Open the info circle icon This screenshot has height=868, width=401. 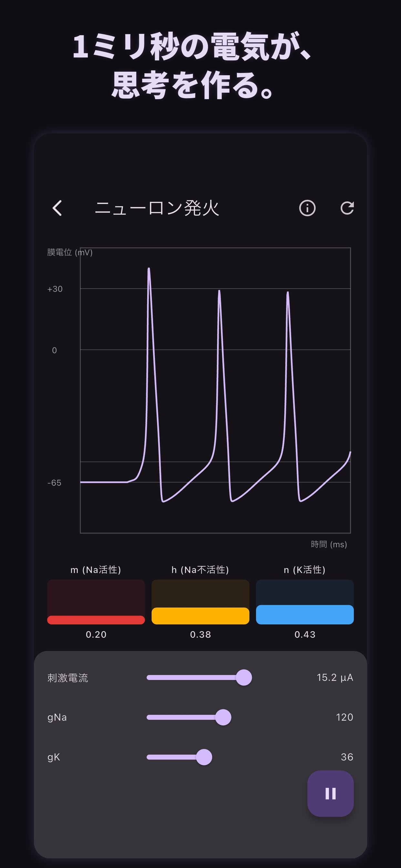(x=307, y=208)
